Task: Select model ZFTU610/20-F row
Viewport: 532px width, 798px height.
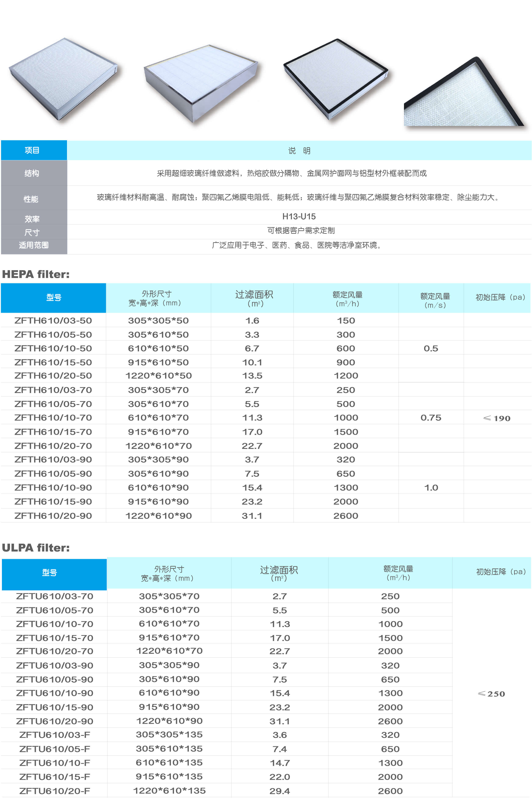Action: pos(55,791)
